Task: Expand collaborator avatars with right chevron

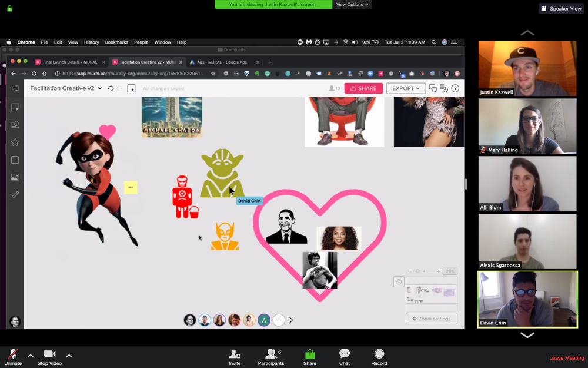Action: (291, 320)
